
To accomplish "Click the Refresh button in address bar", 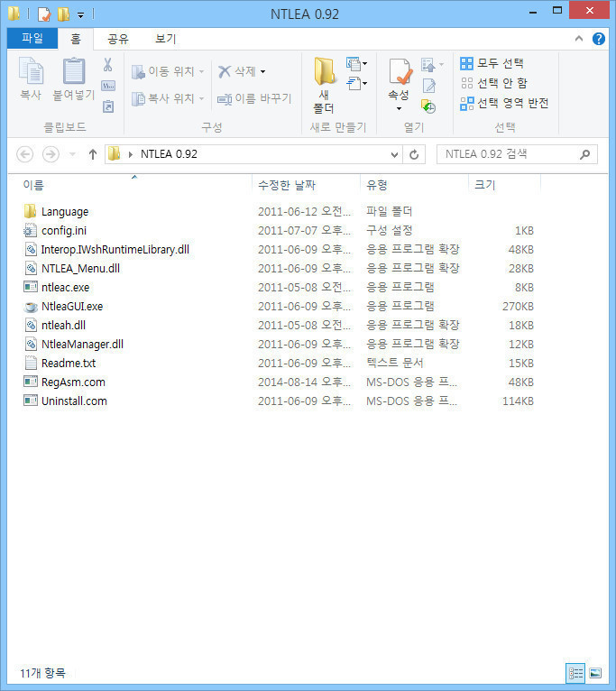I will pyautogui.click(x=414, y=154).
